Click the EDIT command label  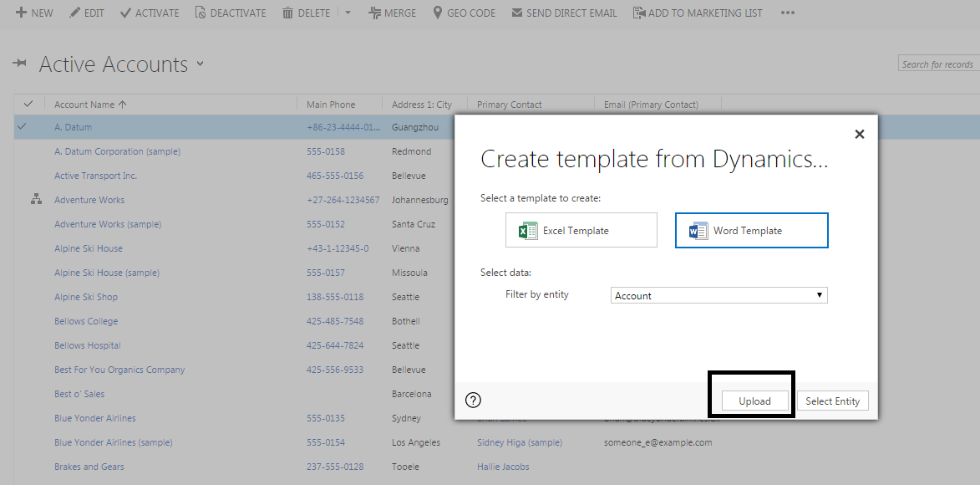coord(94,13)
